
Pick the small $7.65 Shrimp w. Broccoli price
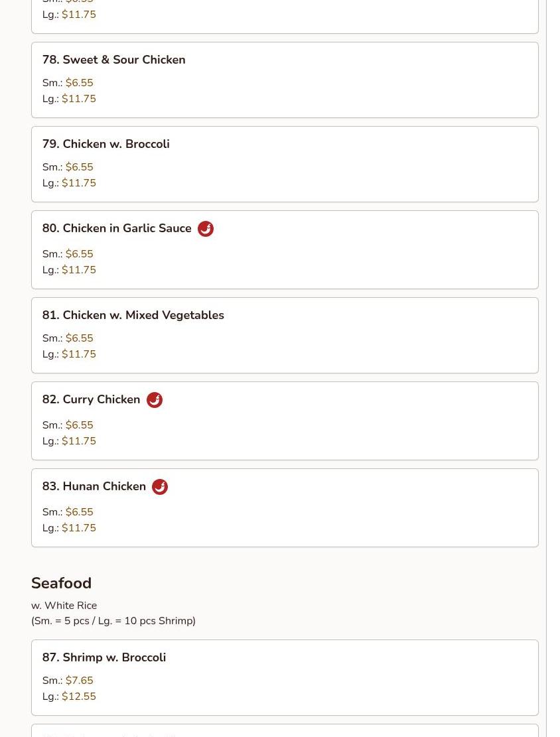79,681
